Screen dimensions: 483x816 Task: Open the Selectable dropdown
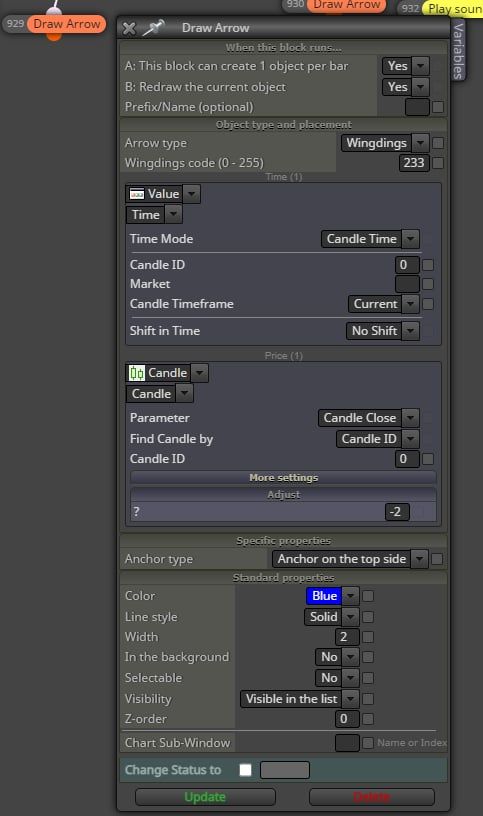click(337, 678)
